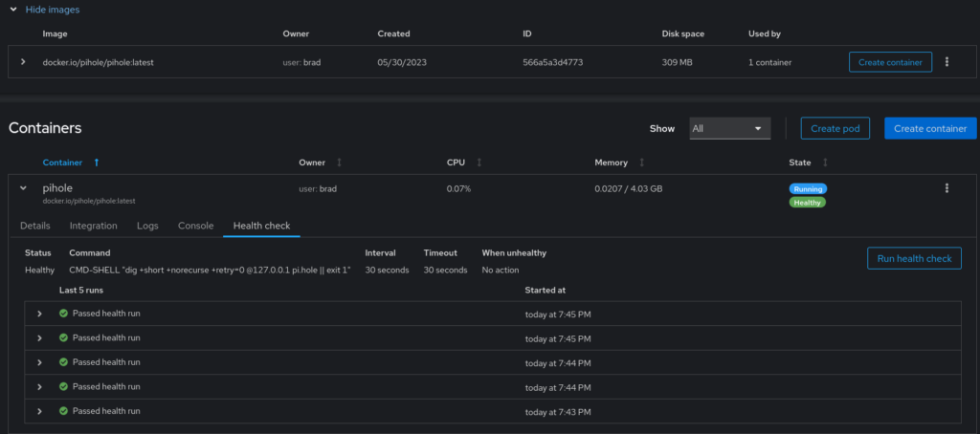Sort containers by Memory column icon
Viewport: 980px width, 434px height.
click(641, 163)
